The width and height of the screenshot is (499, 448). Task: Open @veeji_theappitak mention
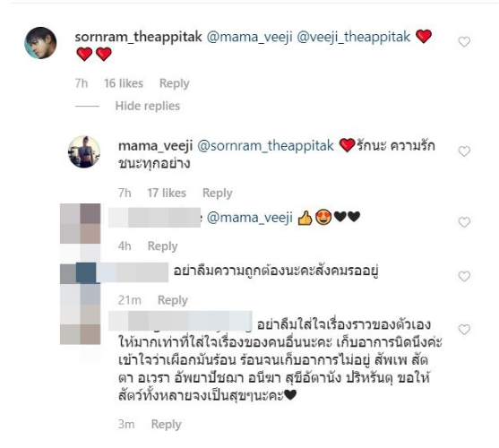[354, 37]
